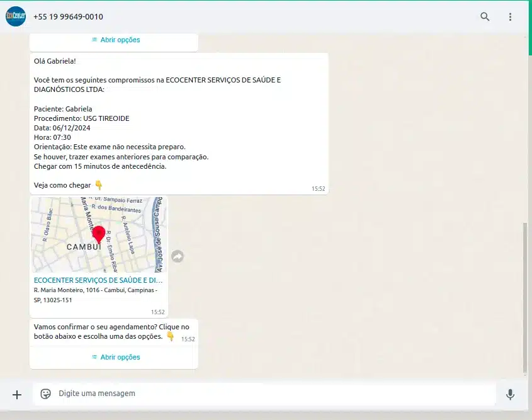Click the microphone icon to record voice
This screenshot has height=420, width=532.
[x=511, y=394]
